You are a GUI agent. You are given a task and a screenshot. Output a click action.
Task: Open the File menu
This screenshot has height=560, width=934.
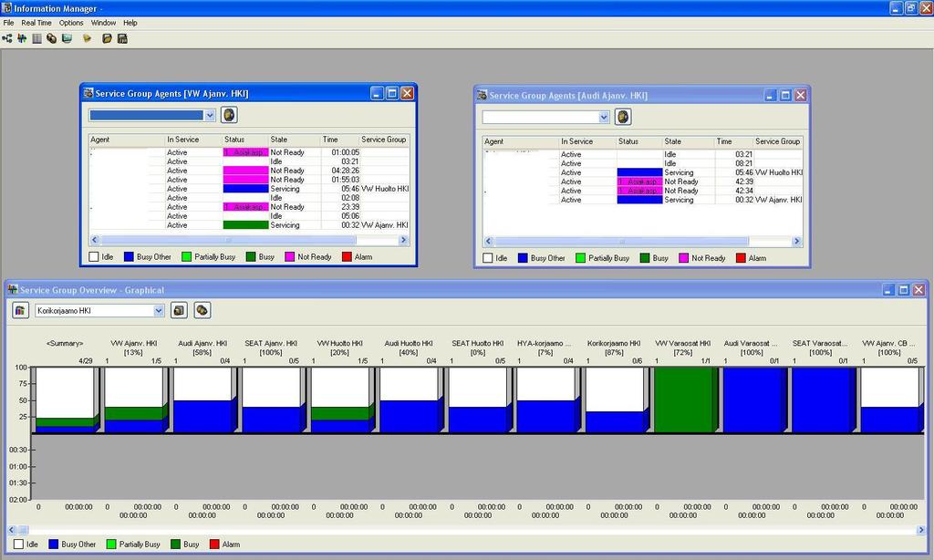[8, 23]
